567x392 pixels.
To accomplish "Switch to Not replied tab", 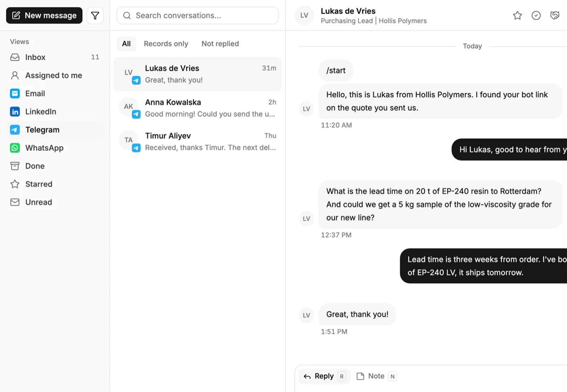I will tap(220, 44).
